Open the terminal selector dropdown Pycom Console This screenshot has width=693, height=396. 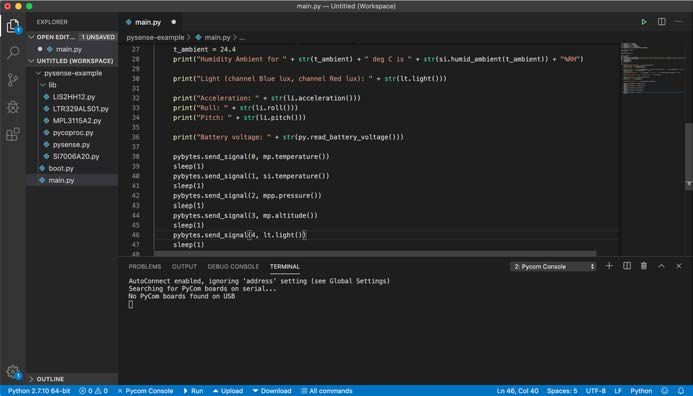click(x=553, y=267)
